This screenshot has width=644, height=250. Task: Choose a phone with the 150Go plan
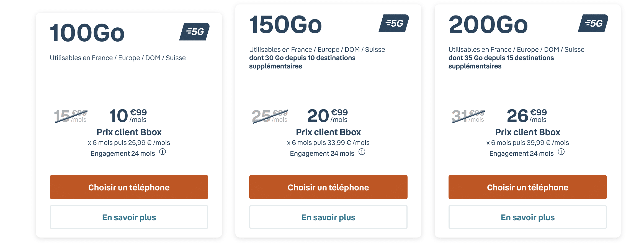[x=328, y=187]
